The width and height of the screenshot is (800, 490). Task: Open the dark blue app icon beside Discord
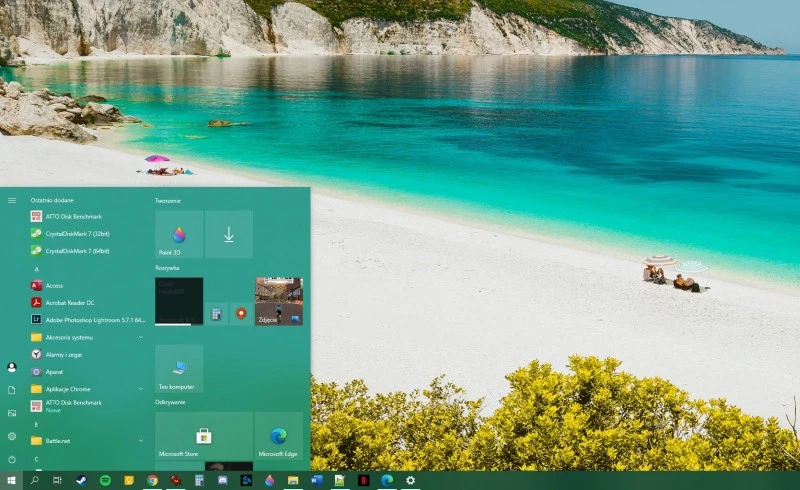(246, 480)
